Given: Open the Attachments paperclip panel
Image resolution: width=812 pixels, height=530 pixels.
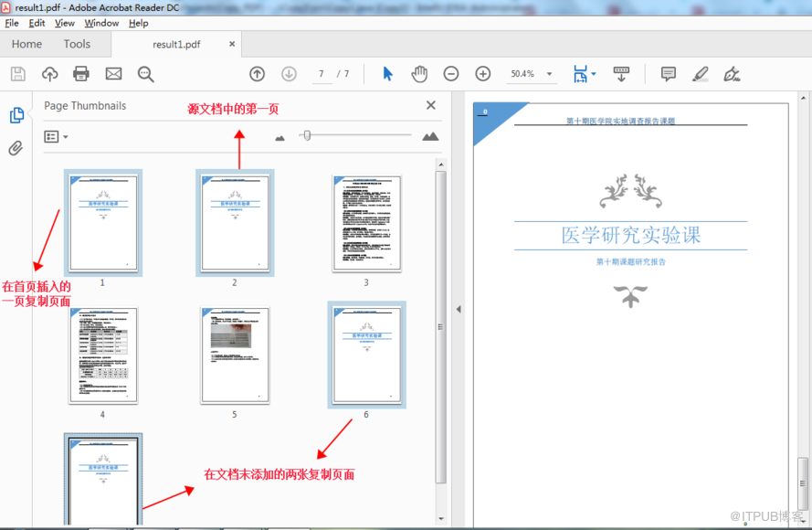Looking at the screenshot, I should (x=16, y=148).
